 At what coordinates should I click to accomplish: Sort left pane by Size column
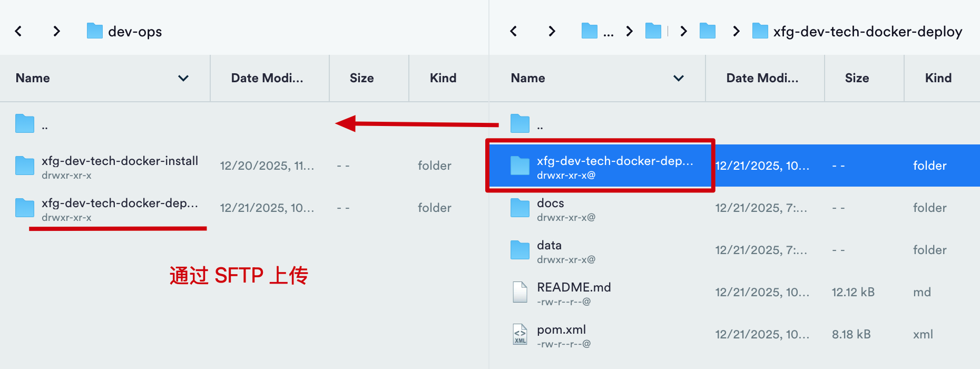click(361, 78)
